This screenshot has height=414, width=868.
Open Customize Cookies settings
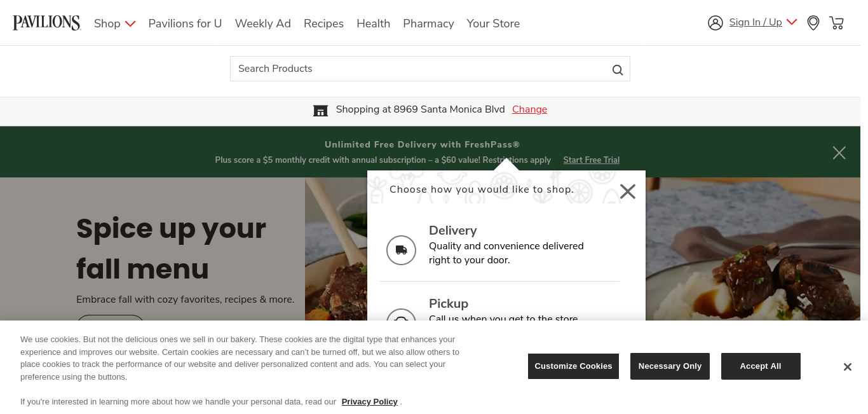[x=573, y=366]
